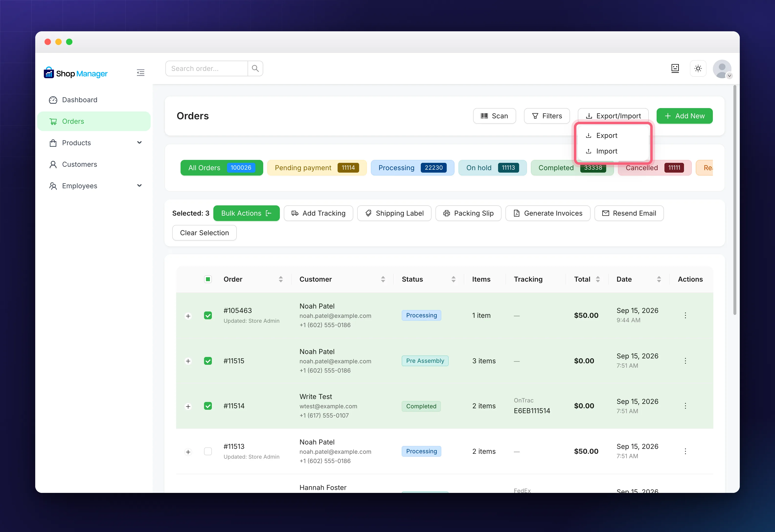The height and width of the screenshot is (532, 775).
Task: Sort by Date column arrows
Action: coord(659,279)
